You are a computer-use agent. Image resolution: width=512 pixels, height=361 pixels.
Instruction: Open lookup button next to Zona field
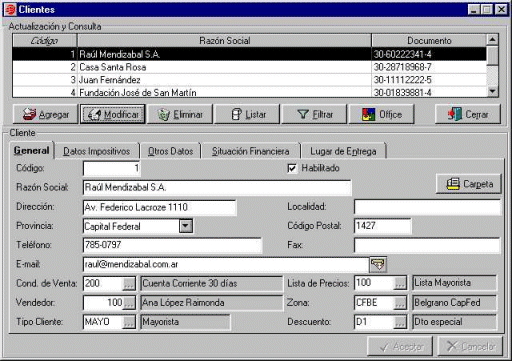[x=400, y=303]
